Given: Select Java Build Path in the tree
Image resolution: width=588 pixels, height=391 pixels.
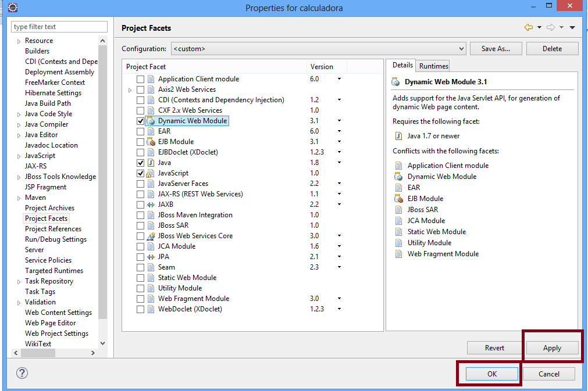Looking at the screenshot, I should pyautogui.click(x=48, y=103).
